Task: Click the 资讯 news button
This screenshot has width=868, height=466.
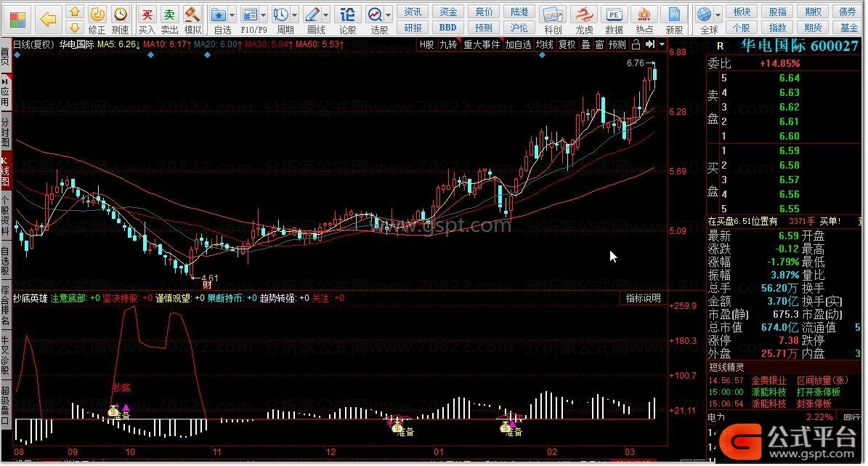Action: tap(413, 12)
